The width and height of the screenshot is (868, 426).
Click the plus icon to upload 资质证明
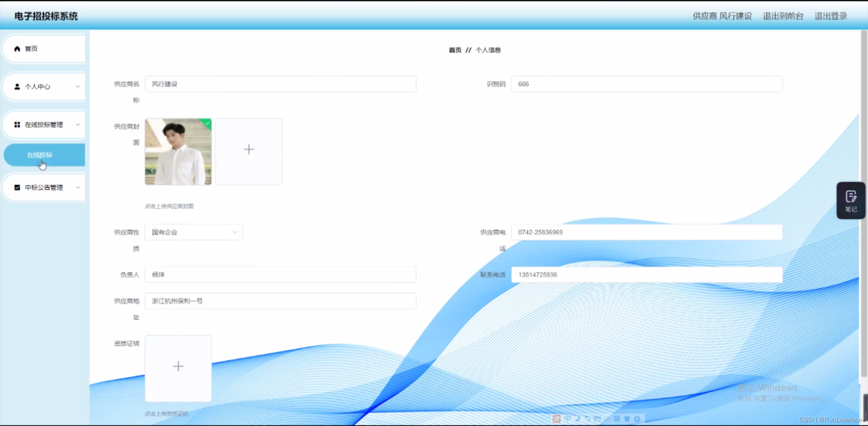pos(178,366)
